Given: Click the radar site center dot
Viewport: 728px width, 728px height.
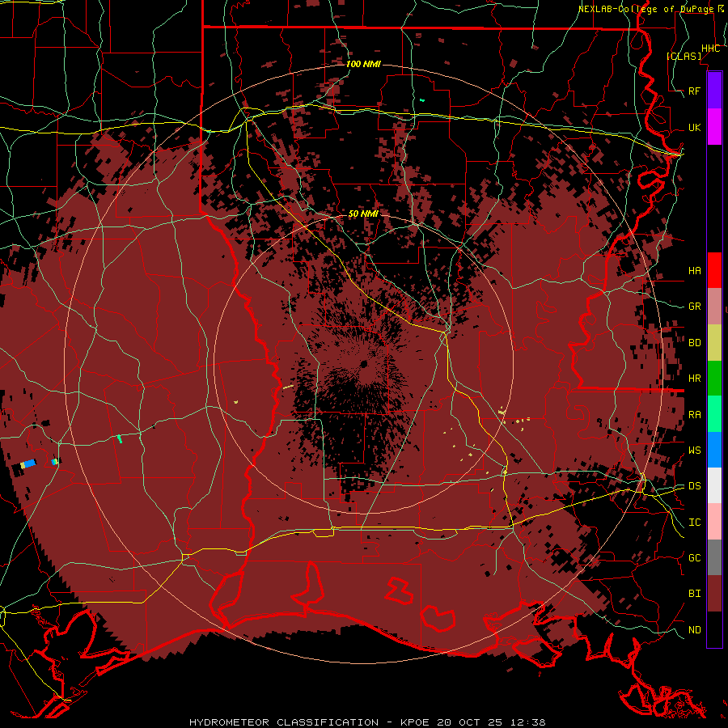Looking at the screenshot, I should (x=363, y=363).
